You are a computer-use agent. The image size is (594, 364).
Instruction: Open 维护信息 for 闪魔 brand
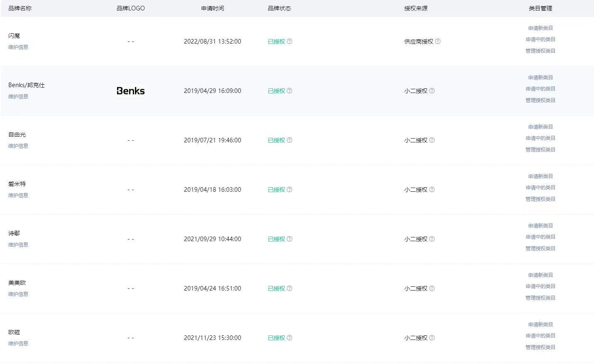click(18, 47)
